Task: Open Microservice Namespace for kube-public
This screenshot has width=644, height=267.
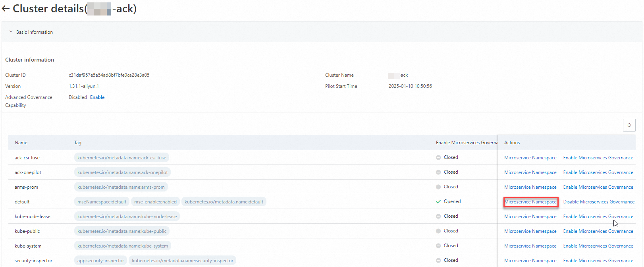Action: pyautogui.click(x=530, y=231)
